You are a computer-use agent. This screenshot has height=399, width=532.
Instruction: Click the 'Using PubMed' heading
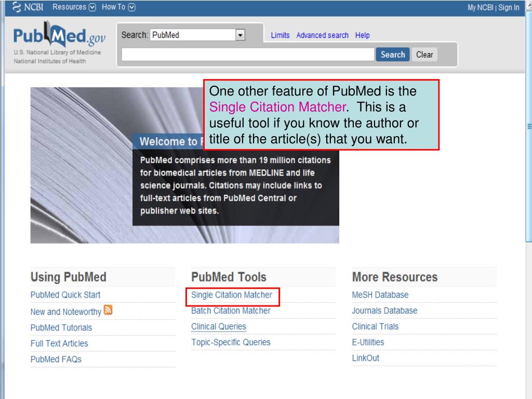point(68,277)
